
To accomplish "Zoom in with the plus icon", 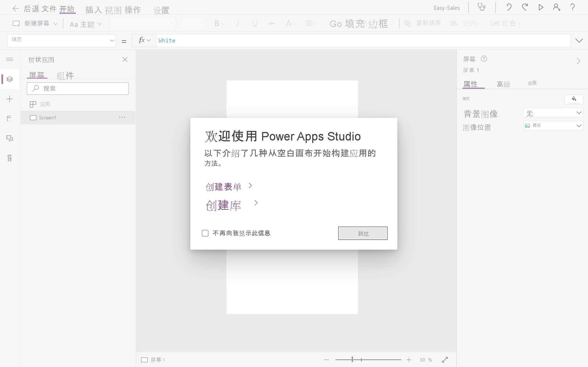I will (409, 360).
